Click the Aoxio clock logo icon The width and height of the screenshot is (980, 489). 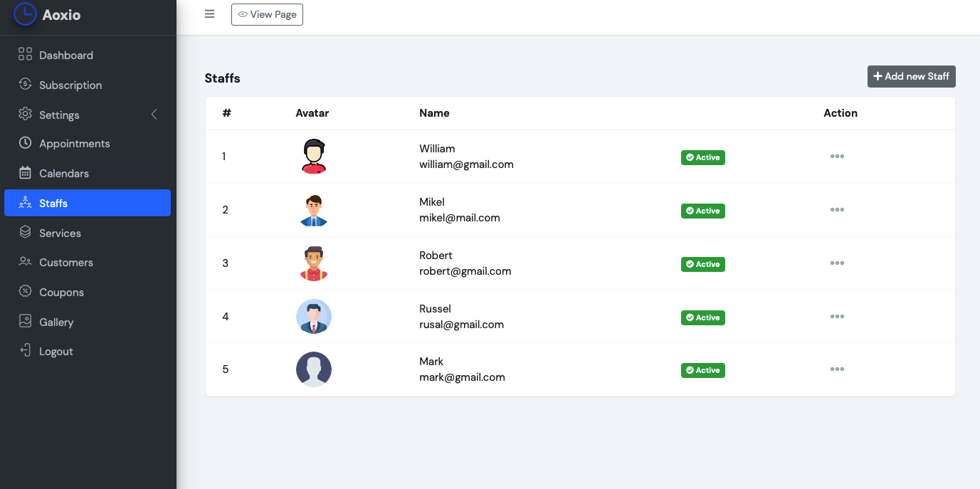[25, 14]
